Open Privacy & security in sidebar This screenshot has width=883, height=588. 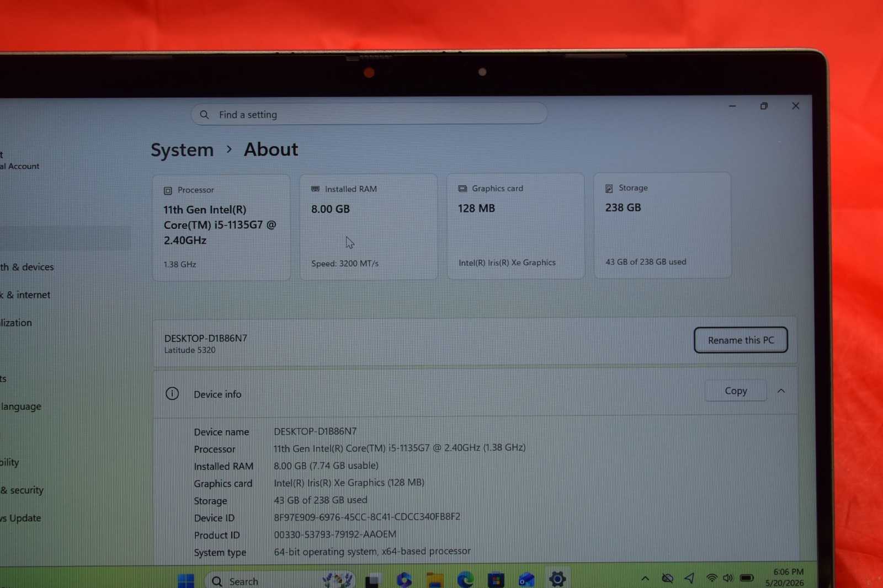click(x=22, y=490)
